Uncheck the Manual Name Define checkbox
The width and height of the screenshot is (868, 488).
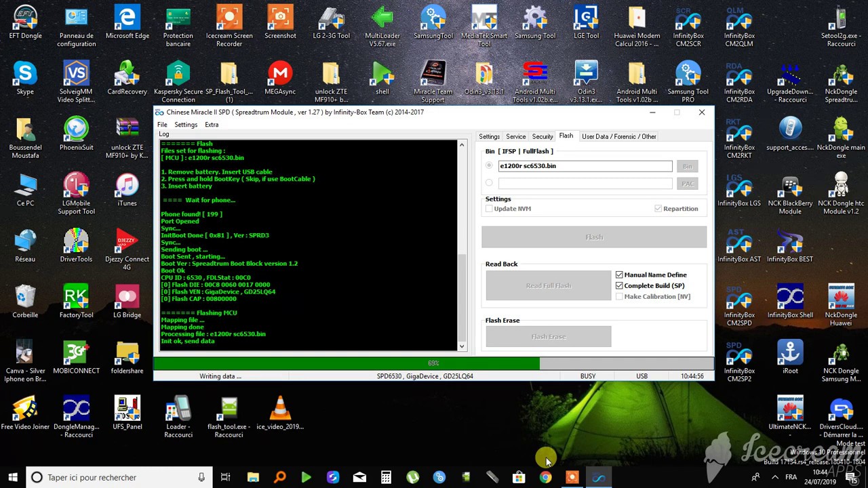coord(619,275)
